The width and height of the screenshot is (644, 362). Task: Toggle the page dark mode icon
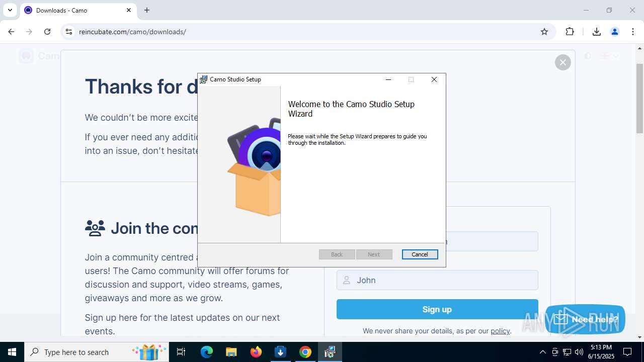point(588,56)
